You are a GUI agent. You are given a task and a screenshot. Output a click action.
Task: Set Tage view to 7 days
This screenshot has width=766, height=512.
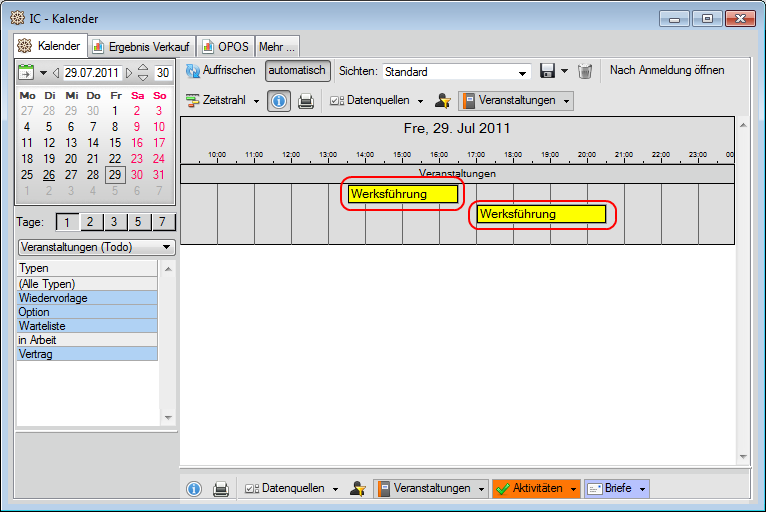point(161,222)
